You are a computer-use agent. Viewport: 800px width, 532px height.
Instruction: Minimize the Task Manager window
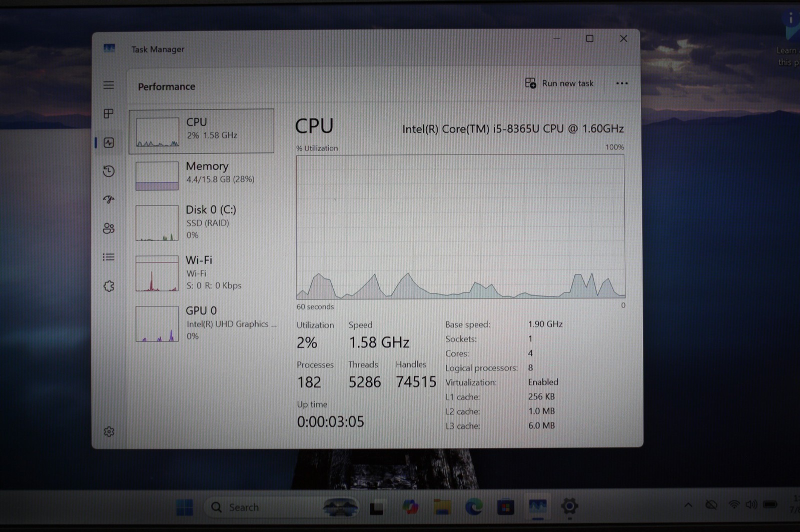[557, 38]
